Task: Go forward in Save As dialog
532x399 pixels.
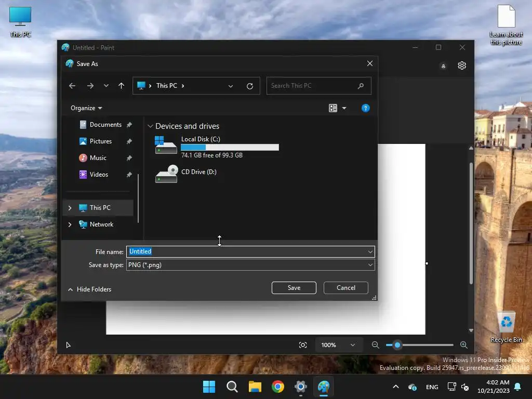Action: [90, 86]
